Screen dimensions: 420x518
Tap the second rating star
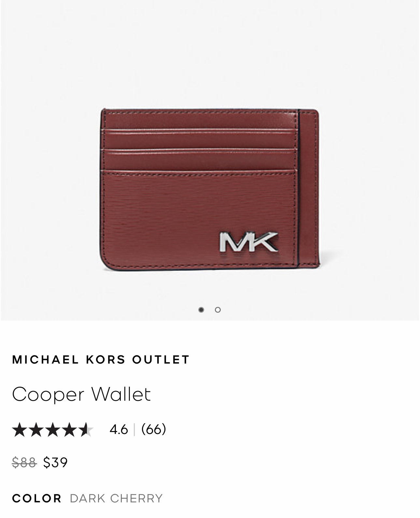[x=36, y=429]
